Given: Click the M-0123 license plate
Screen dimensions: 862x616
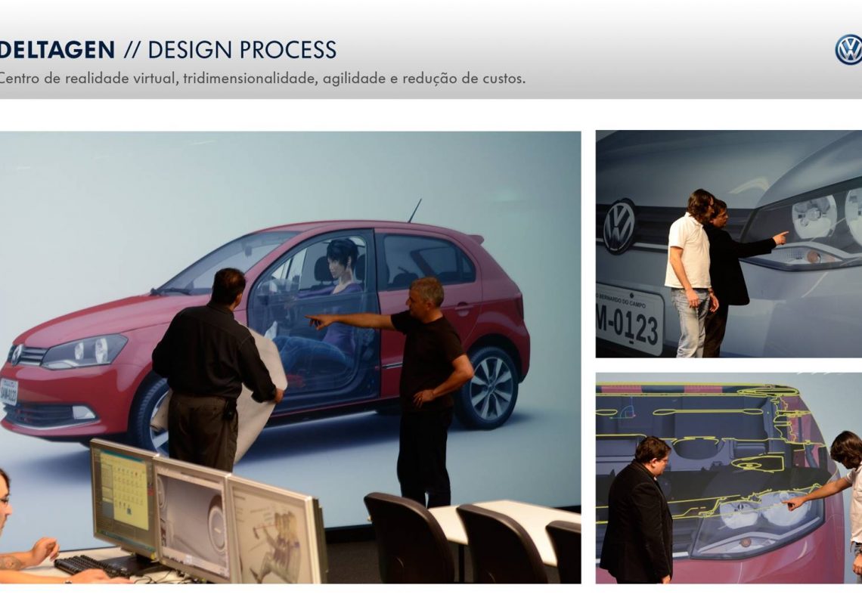Looking at the screenshot, I should pos(628,321).
